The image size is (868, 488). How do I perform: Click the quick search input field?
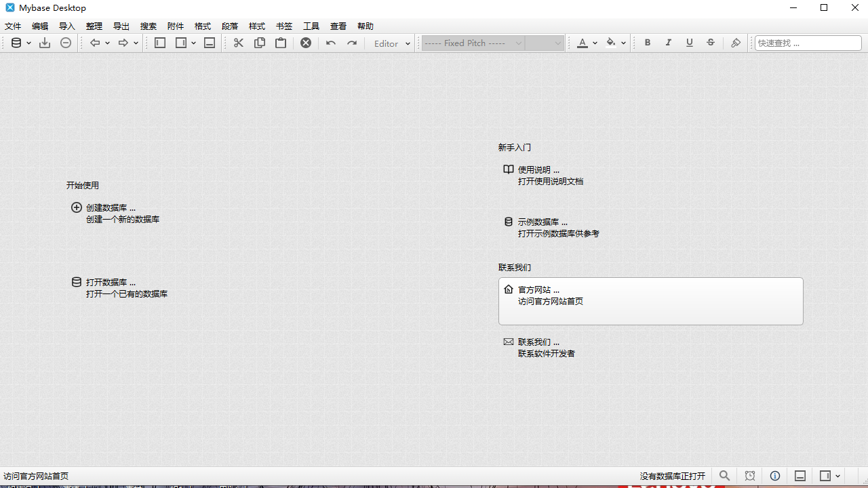808,43
